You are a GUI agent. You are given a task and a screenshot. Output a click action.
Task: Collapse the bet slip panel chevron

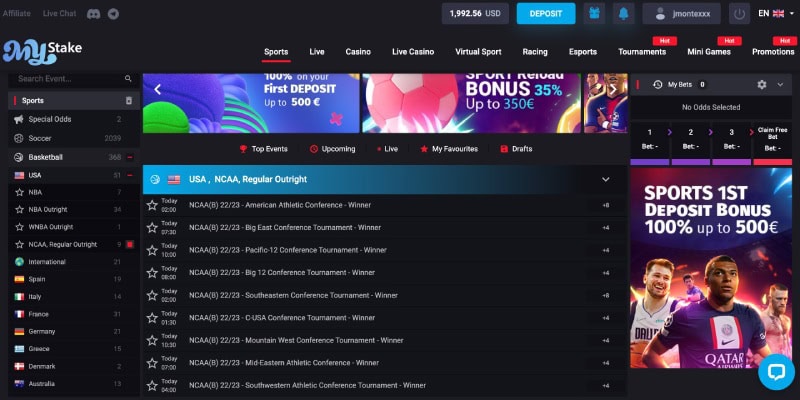tap(780, 85)
